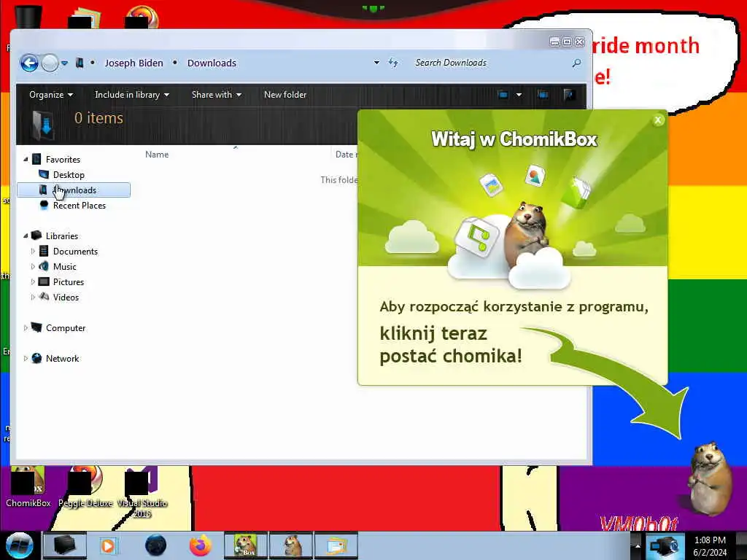747x560 pixels.
Task: Show hidden tray icons arrow
Action: pos(638,545)
